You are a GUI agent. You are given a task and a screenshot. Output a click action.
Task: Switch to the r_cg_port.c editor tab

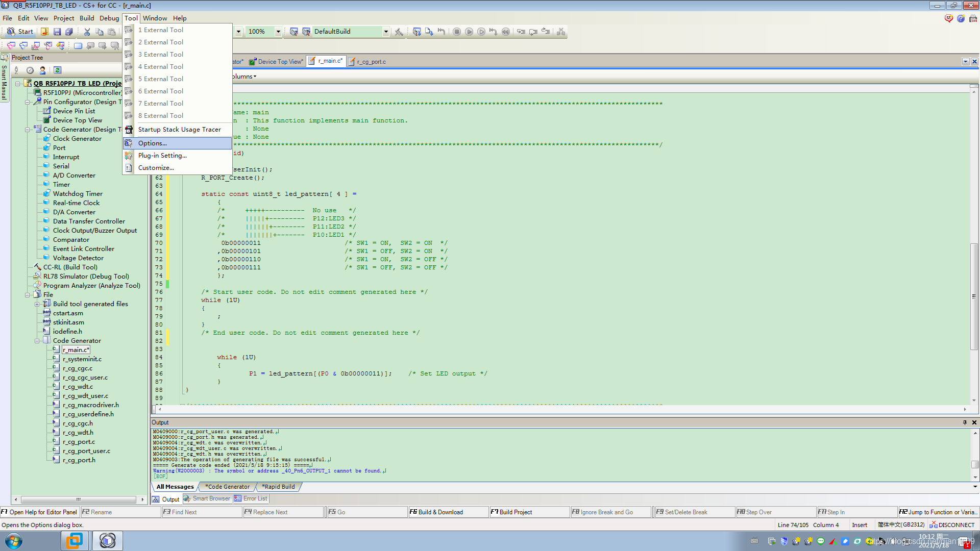pyautogui.click(x=371, y=61)
